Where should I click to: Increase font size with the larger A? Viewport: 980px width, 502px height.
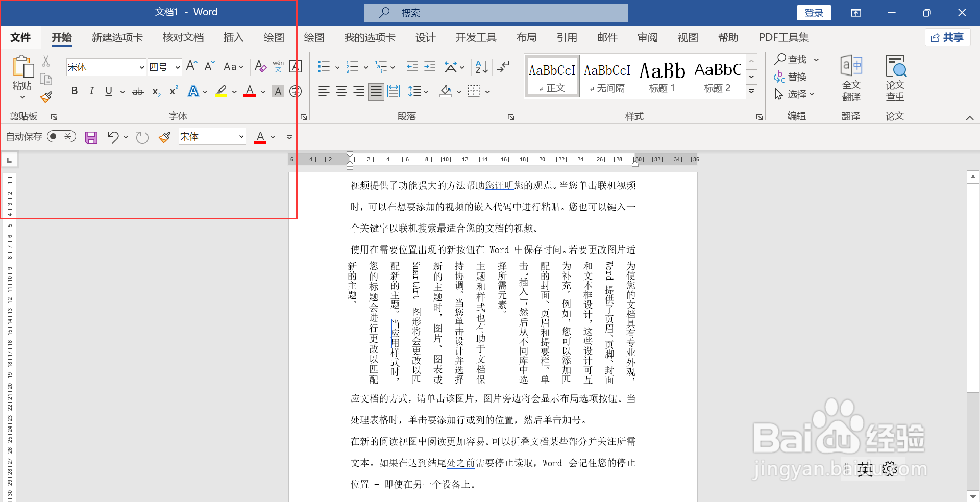pyautogui.click(x=191, y=66)
